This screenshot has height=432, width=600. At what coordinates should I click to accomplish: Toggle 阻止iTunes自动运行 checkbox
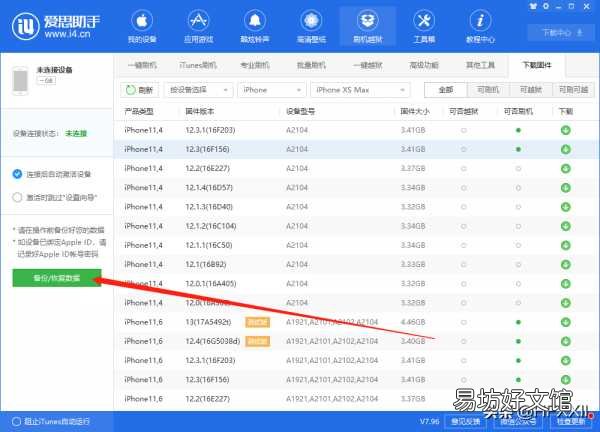coord(16,421)
